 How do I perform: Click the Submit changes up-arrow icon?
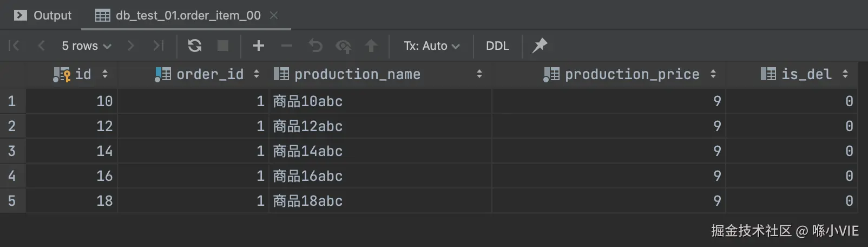[x=371, y=45]
